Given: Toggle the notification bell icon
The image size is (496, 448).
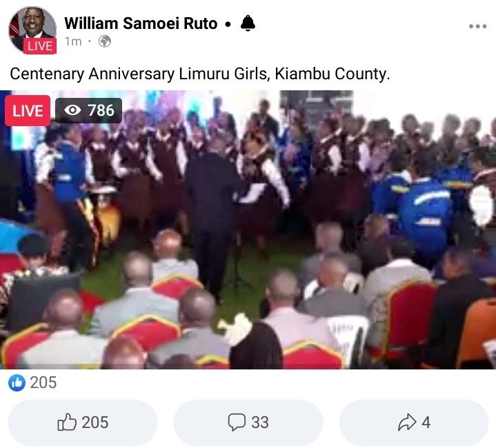Looking at the screenshot, I should point(248,23).
